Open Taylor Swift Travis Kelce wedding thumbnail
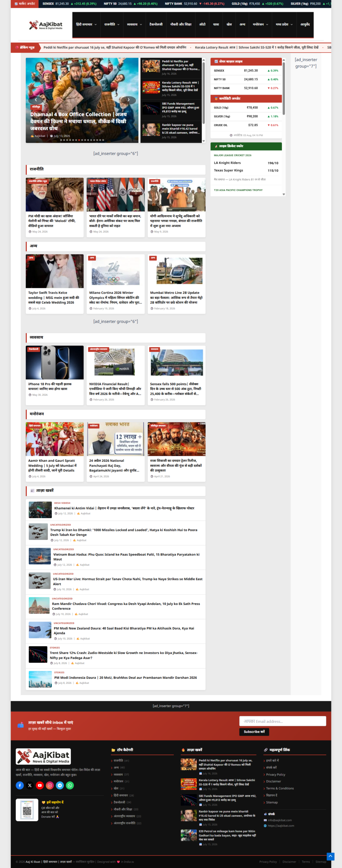342x868 pixels. tap(55, 271)
